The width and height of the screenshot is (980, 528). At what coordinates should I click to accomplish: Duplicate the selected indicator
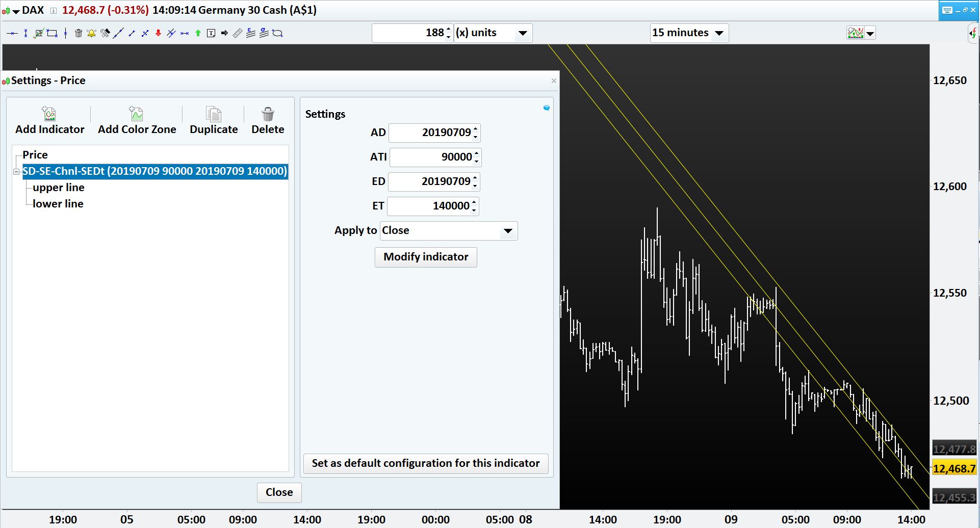point(214,121)
